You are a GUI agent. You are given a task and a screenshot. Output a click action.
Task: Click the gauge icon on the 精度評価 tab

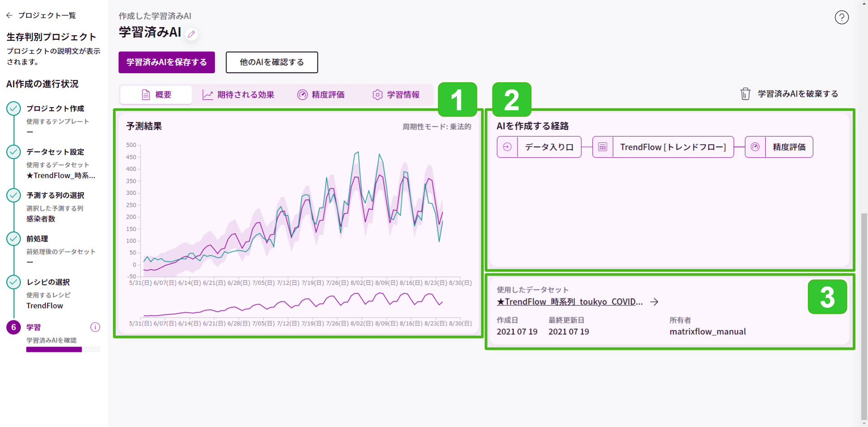click(x=302, y=94)
